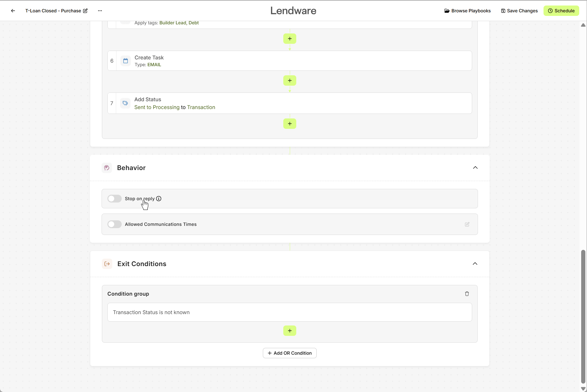Click the info icon next to Stop on reply
This screenshot has height=392, width=587.
click(x=159, y=199)
